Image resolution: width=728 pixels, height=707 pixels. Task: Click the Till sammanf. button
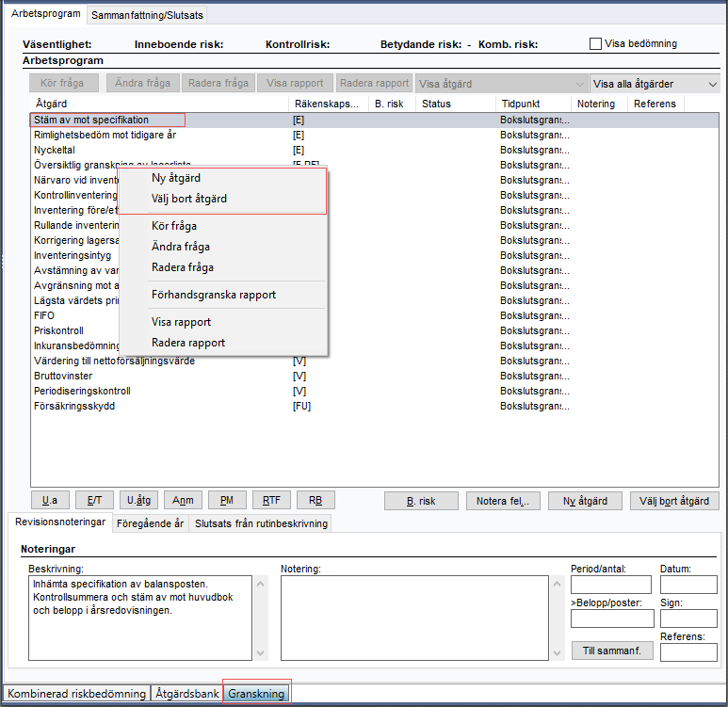(x=612, y=651)
